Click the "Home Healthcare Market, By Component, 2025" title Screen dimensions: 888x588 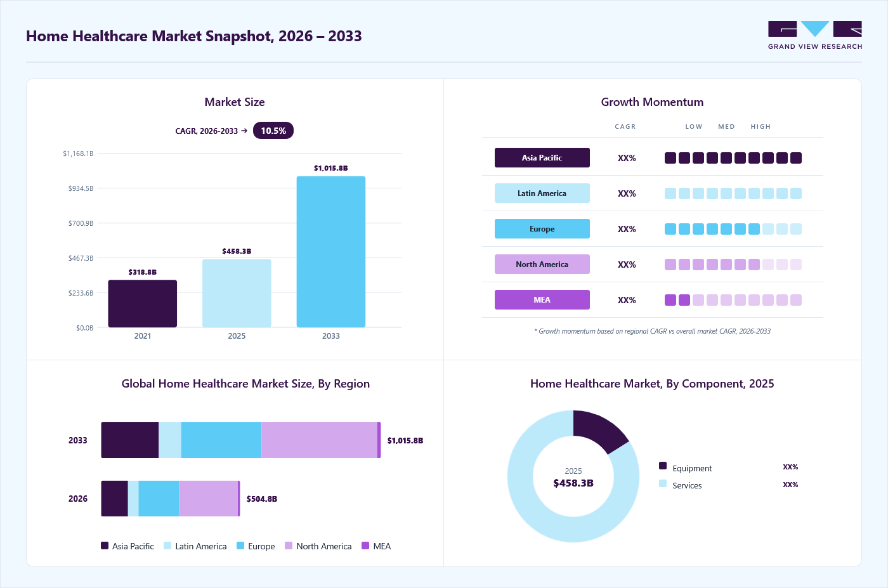click(652, 384)
